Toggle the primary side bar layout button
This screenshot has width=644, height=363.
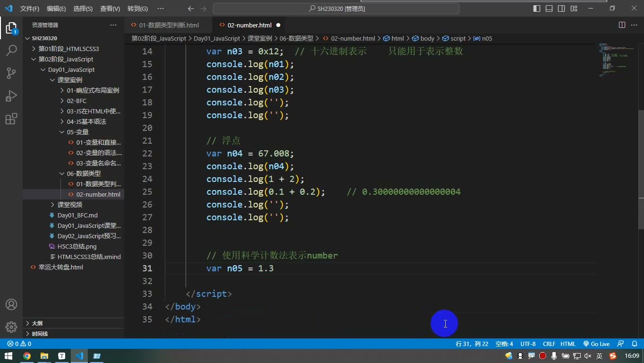537,9
